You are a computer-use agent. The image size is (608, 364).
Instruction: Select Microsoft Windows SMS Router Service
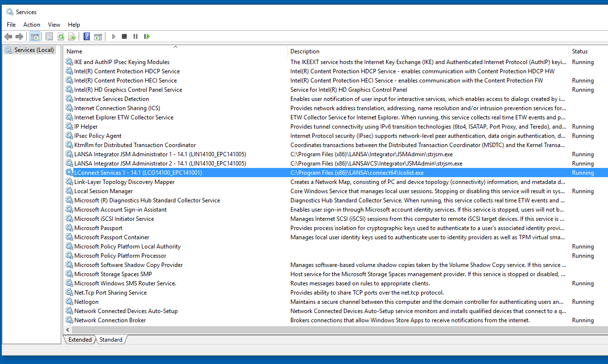tap(125, 283)
